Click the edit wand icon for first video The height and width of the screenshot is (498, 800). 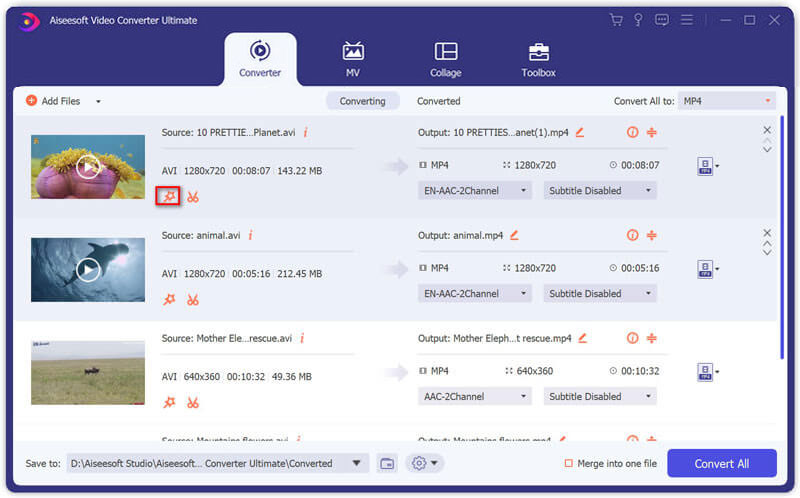pos(169,196)
